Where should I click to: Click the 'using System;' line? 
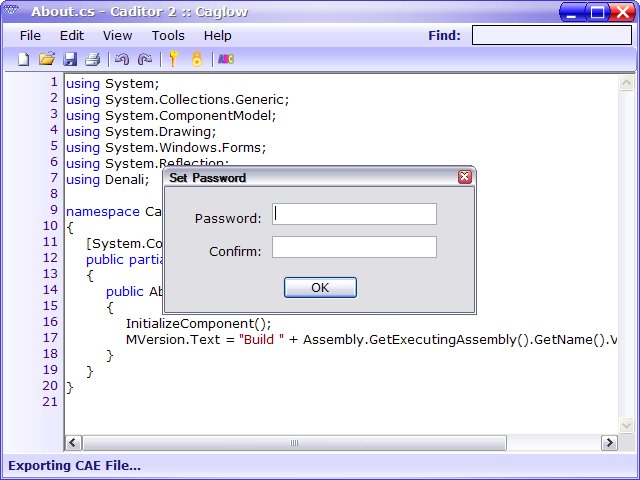(x=113, y=84)
